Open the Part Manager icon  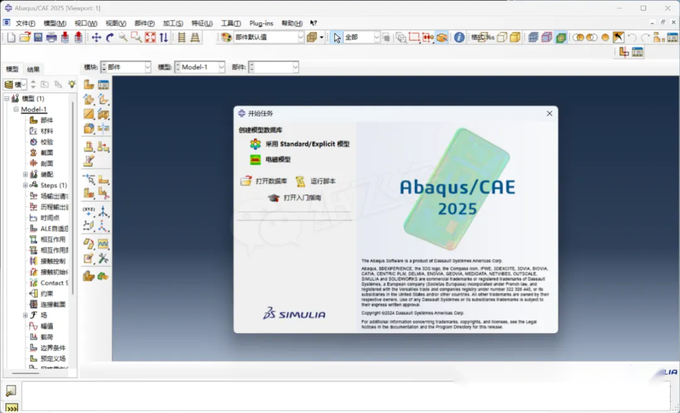103,85
